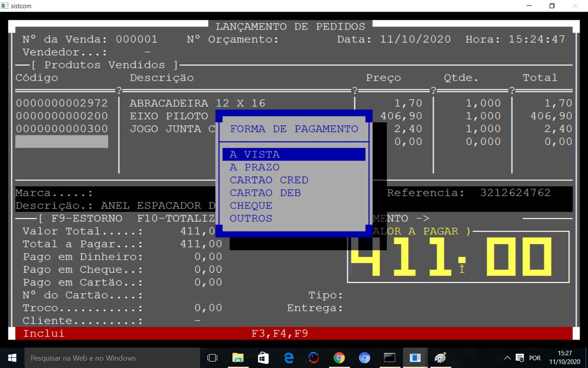Choose A PRAZO payment option

click(255, 167)
